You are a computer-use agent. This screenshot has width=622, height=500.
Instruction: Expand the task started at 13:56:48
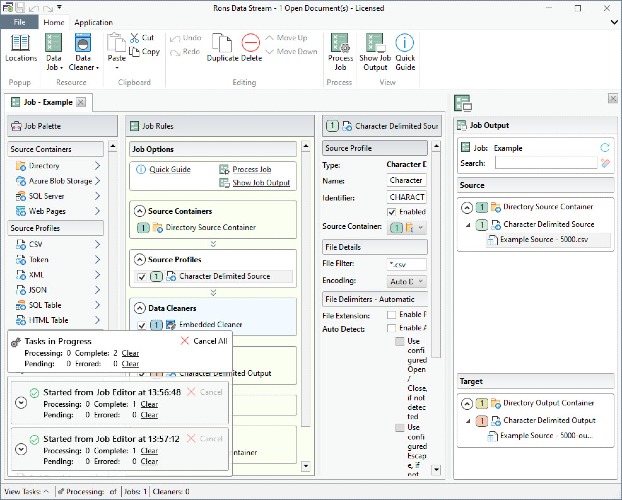(x=21, y=403)
